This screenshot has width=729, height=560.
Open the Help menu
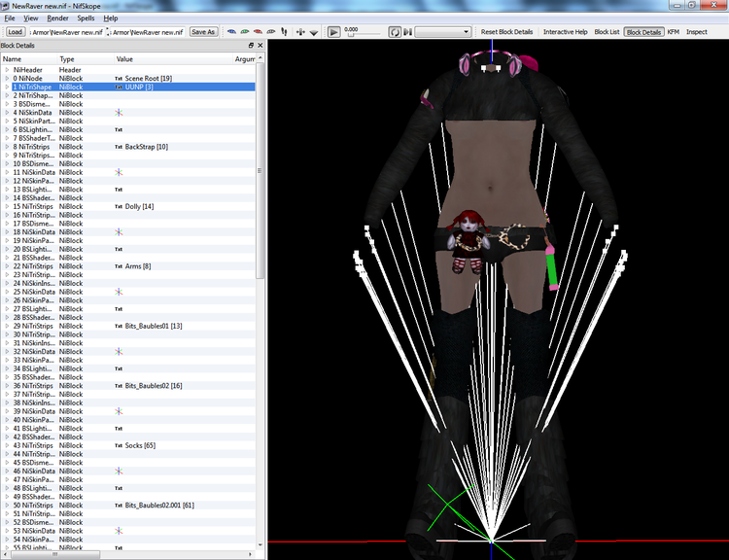click(x=110, y=18)
